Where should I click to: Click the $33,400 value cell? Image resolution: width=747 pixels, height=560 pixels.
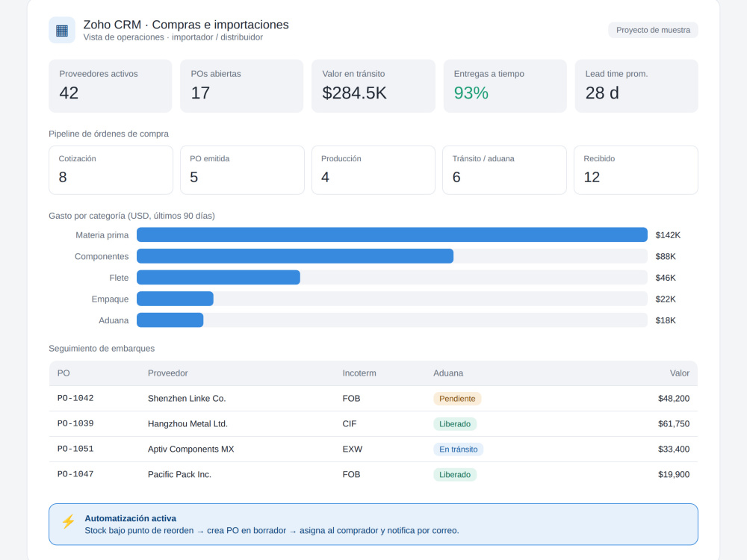click(674, 449)
